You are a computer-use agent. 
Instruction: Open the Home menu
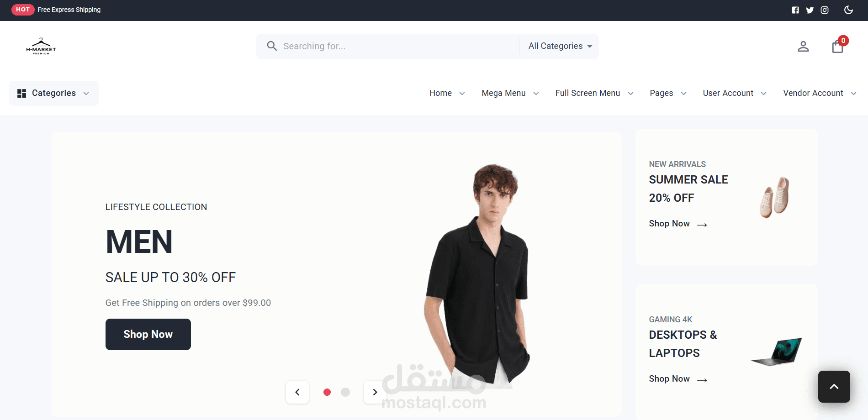pos(447,93)
